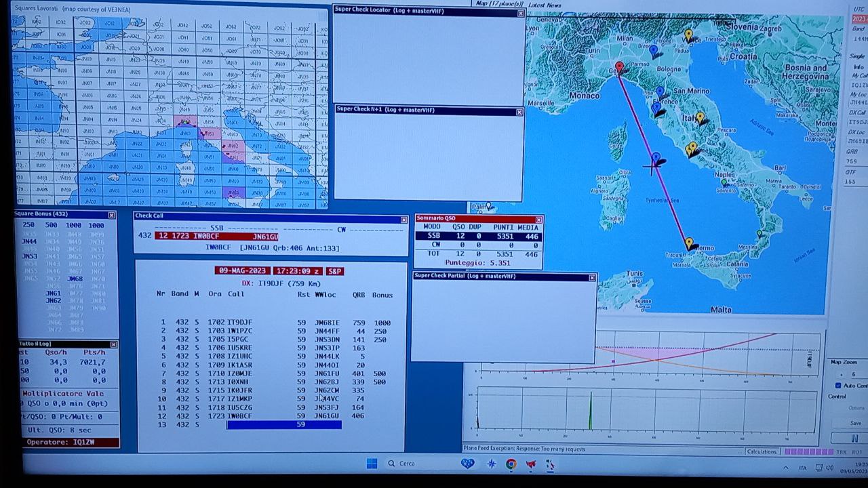Click the 09-MAG-2023 date field
This screenshot has width=868, height=488.
click(x=242, y=271)
